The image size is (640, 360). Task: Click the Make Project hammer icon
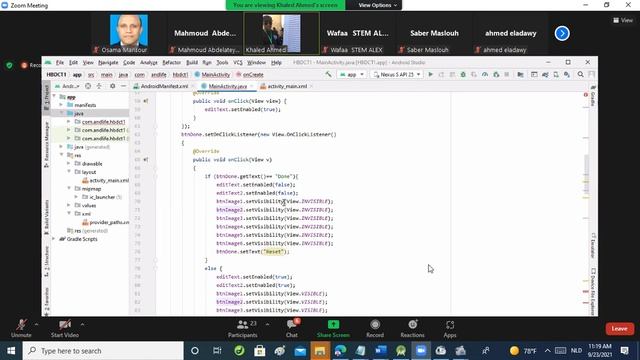328,74
